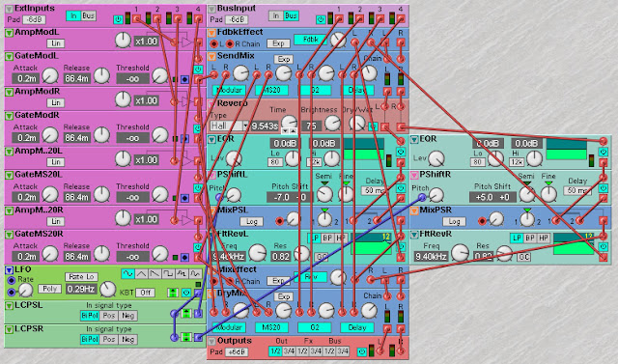Set LCPSL signal type to Pos

(109, 316)
